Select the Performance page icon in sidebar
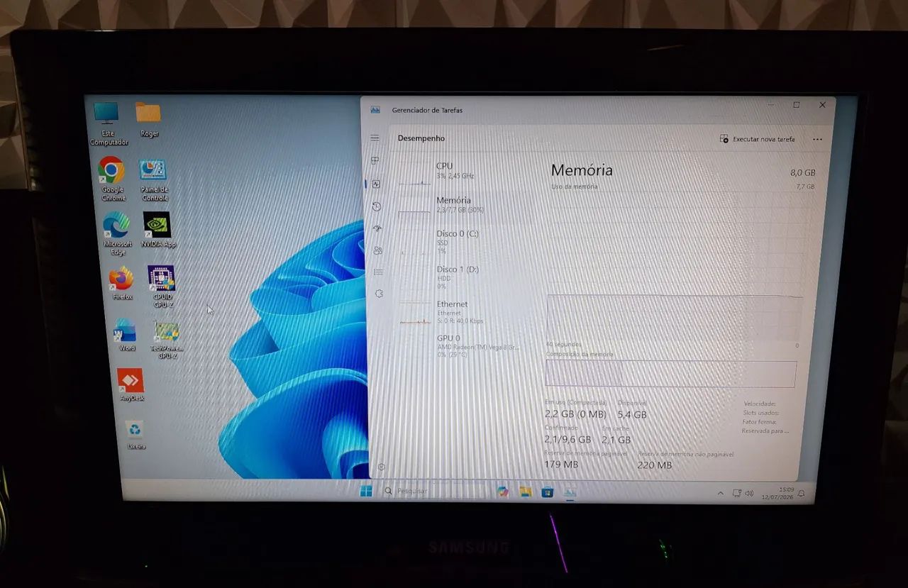Viewport: 908px width, 588px height. [376, 184]
